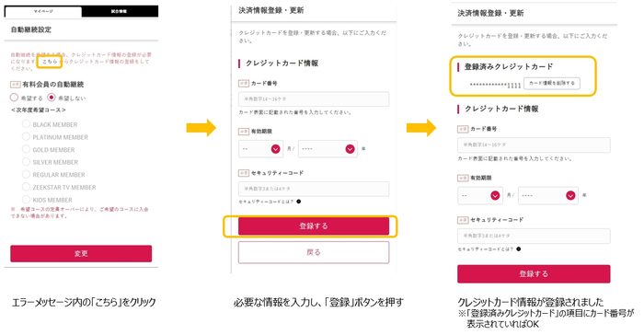Click the こちら link in error message
This screenshot has height=335, width=644.
point(50,62)
